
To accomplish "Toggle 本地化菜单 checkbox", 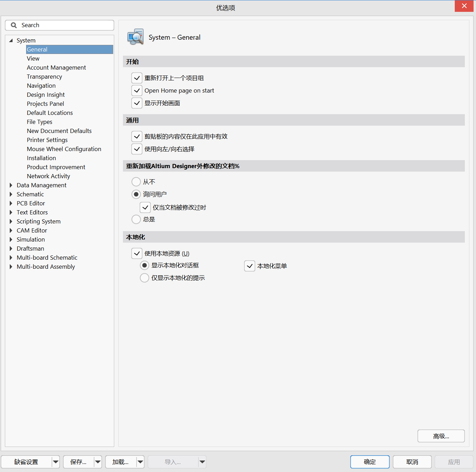I will pyautogui.click(x=250, y=266).
